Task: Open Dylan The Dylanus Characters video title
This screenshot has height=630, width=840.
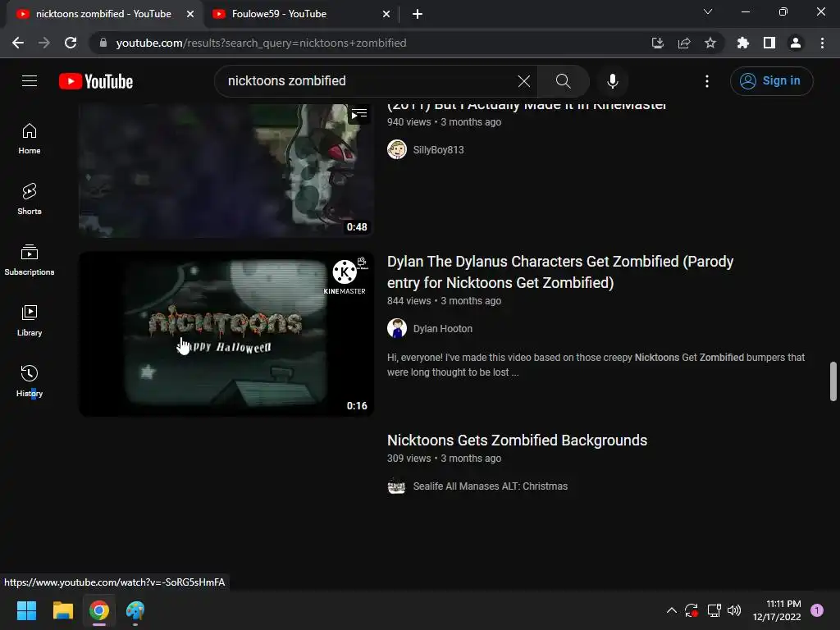Action: pos(559,272)
